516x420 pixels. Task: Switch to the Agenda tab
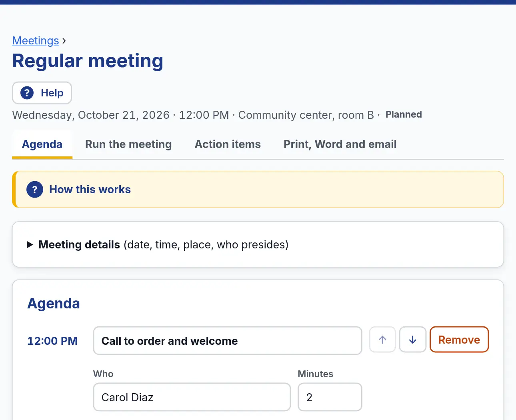click(x=42, y=144)
